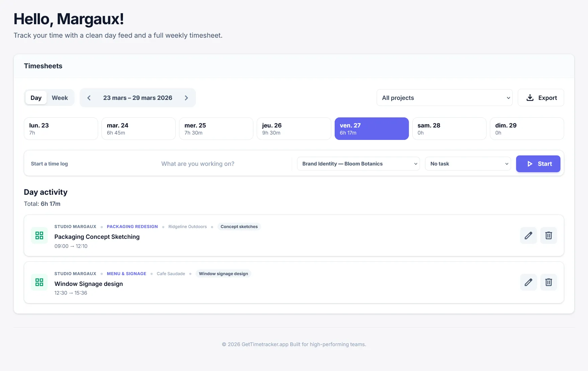Go to previous week arrow
588x371 pixels.
[89, 98]
